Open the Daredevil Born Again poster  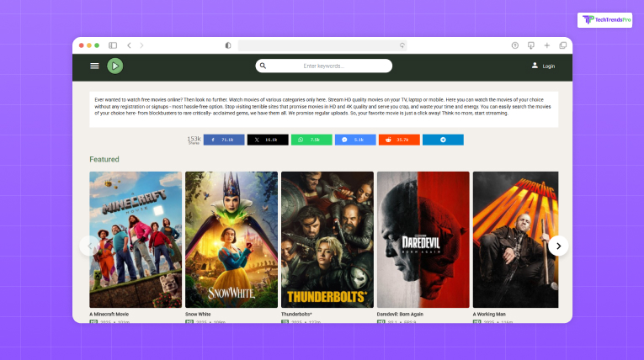(423, 240)
